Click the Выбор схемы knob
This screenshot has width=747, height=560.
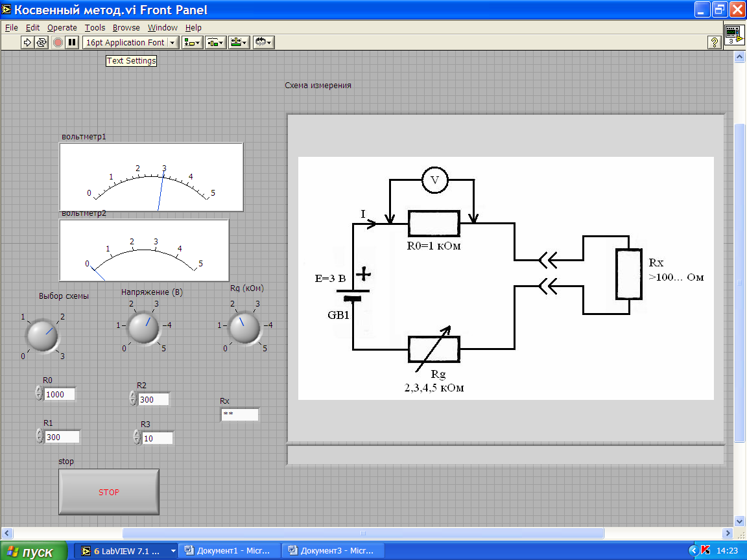[x=42, y=336]
